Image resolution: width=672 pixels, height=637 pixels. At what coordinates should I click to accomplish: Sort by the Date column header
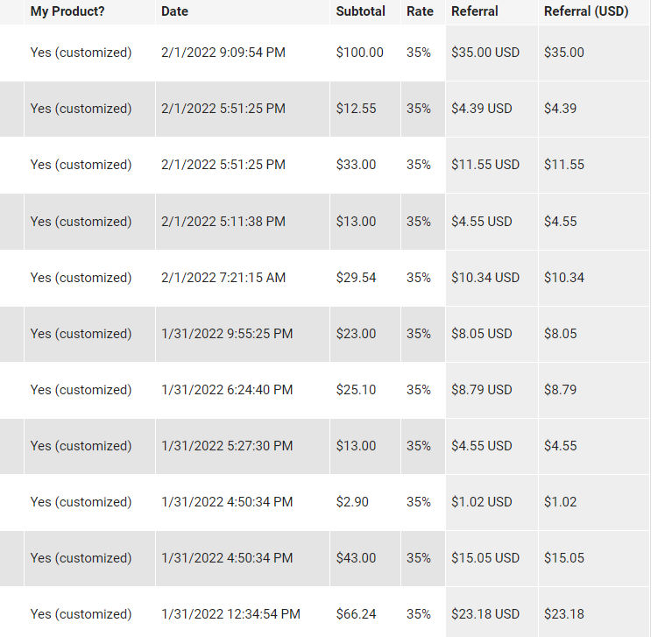pyautogui.click(x=174, y=11)
